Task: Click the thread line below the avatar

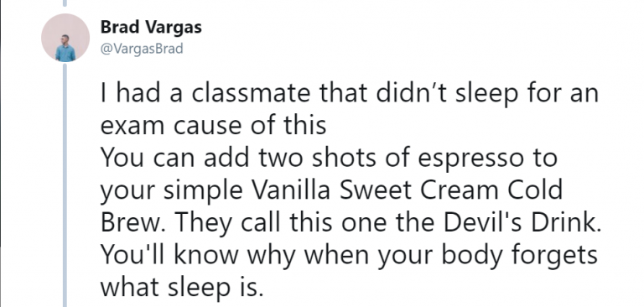Action: 65,185
